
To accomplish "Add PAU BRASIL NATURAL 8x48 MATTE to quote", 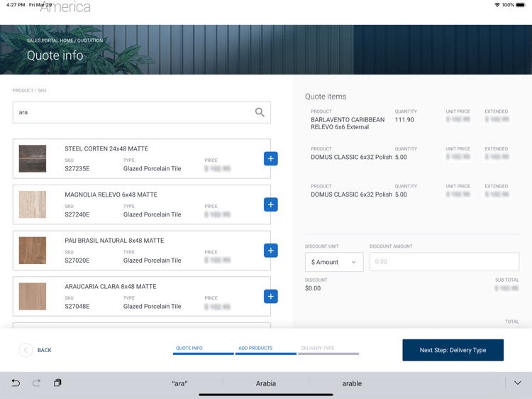I will coord(271,251).
